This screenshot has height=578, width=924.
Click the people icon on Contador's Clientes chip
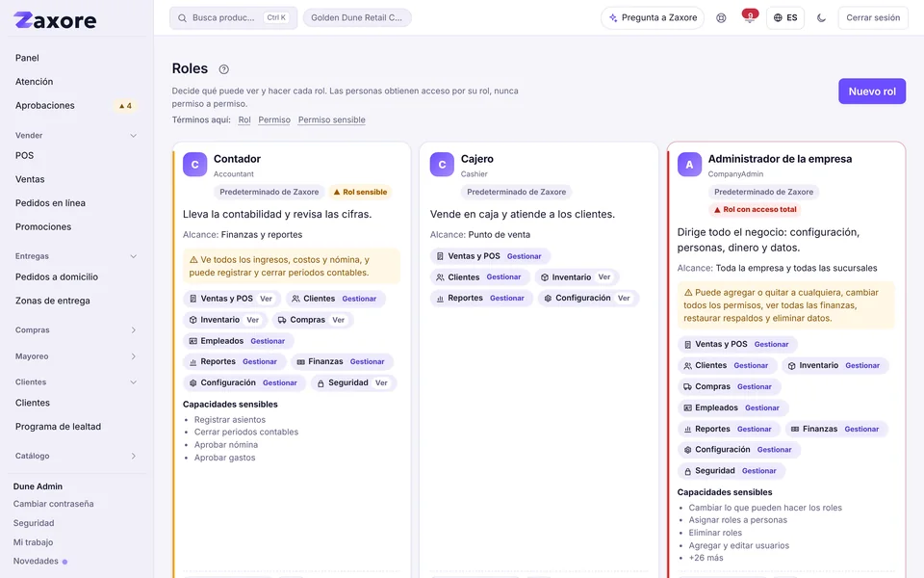pos(295,299)
